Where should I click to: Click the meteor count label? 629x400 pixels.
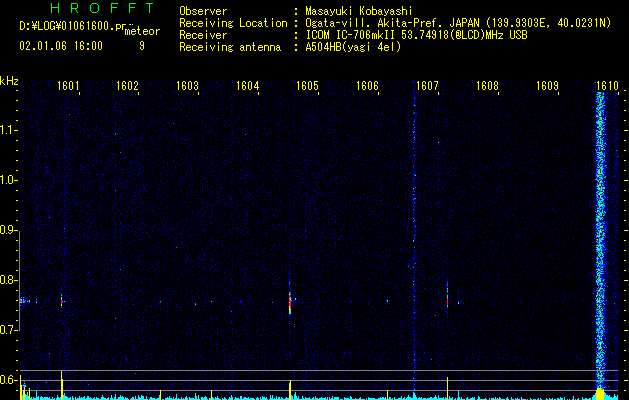click(x=142, y=31)
